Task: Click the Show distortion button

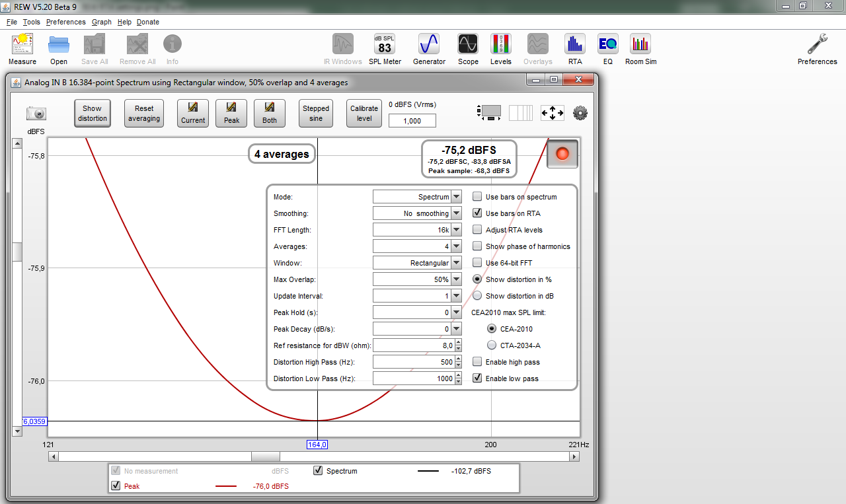Action: (92, 113)
